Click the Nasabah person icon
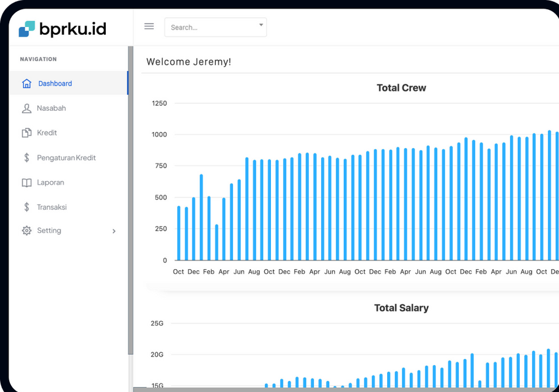The image size is (559, 392). (27, 108)
